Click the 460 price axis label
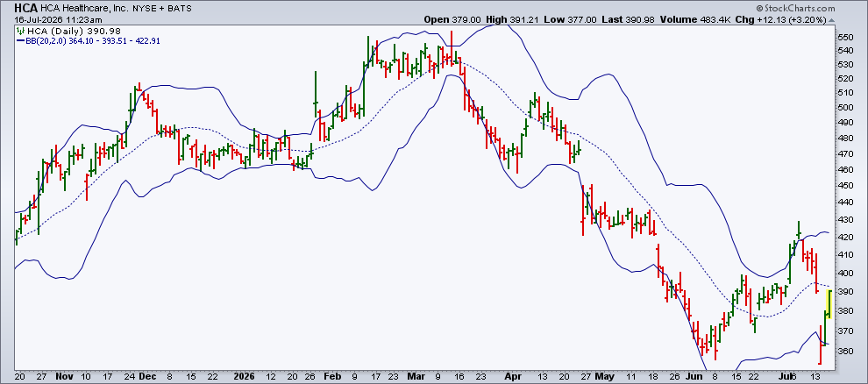The height and width of the screenshot is (384, 868). point(845,170)
